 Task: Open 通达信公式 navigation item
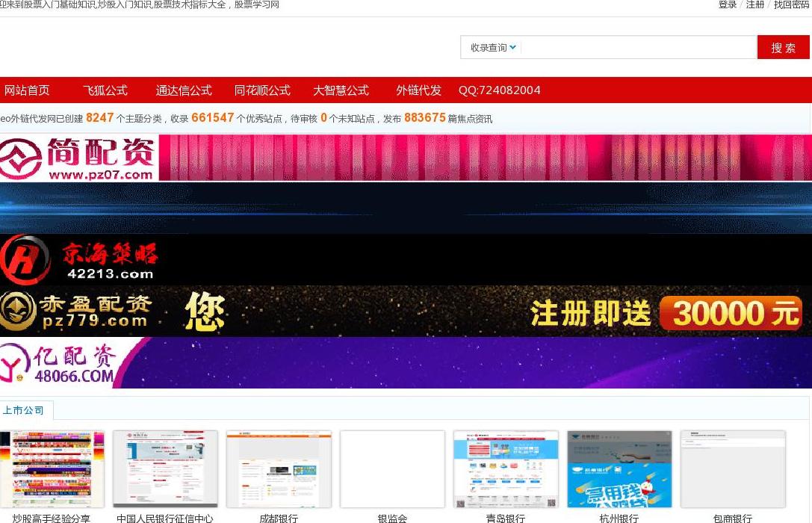point(184,90)
